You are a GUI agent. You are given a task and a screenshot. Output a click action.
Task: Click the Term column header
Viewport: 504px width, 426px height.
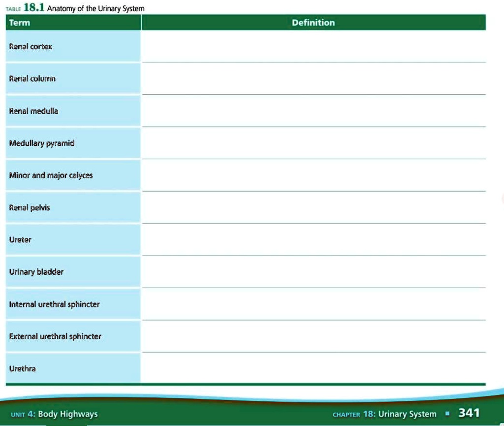pos(20,23)
